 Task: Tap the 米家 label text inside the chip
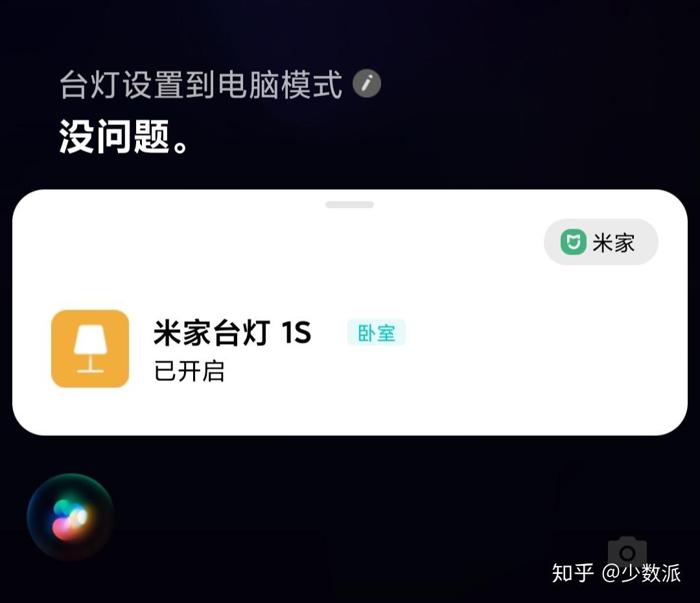pyautogui.click(x=613, y=243)
